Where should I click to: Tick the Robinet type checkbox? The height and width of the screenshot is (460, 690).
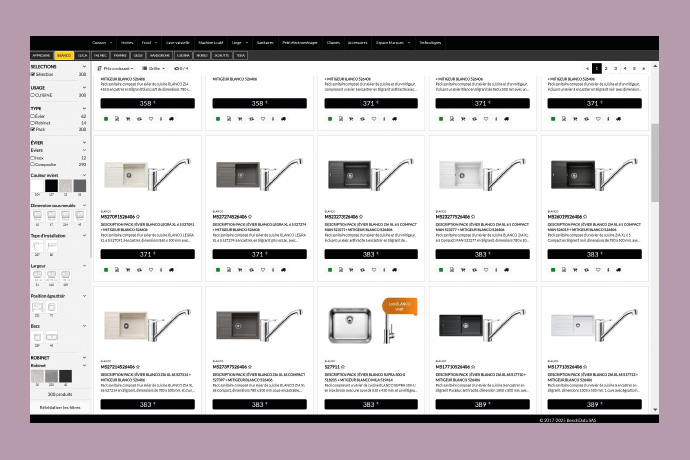click(x=33, y=123)
